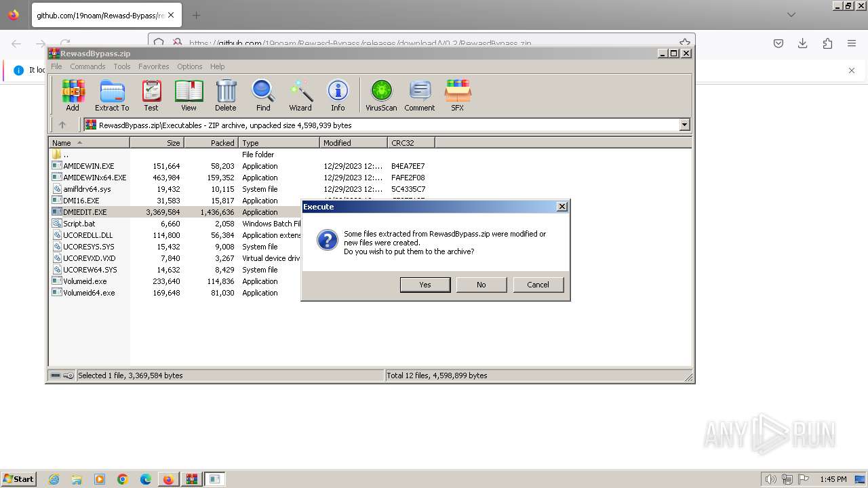Click the Extract To toolbar icon

click(112, 95)
